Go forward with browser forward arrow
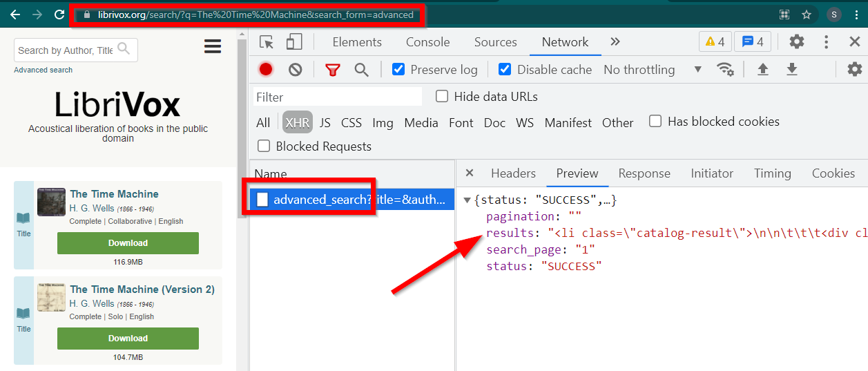868x371 pixels. pyautogui.click(x=37, y=15)
